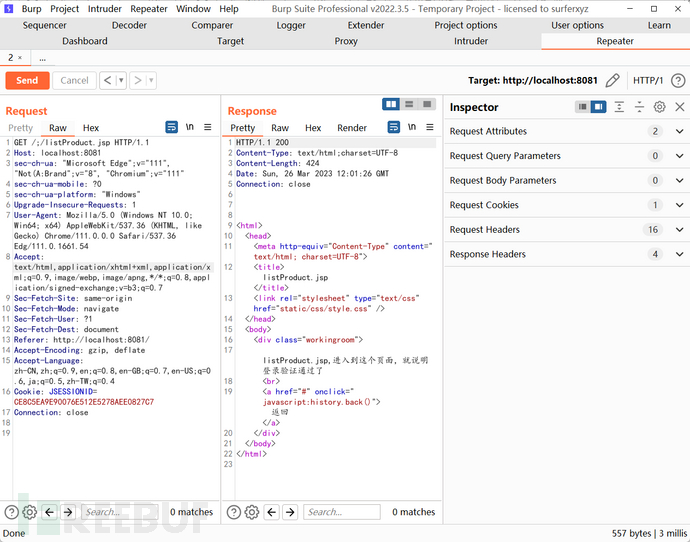Toggle the HTTP/1 protocol selector
The width and height of the screenshot is (690, 542).
tap(648, 81)
